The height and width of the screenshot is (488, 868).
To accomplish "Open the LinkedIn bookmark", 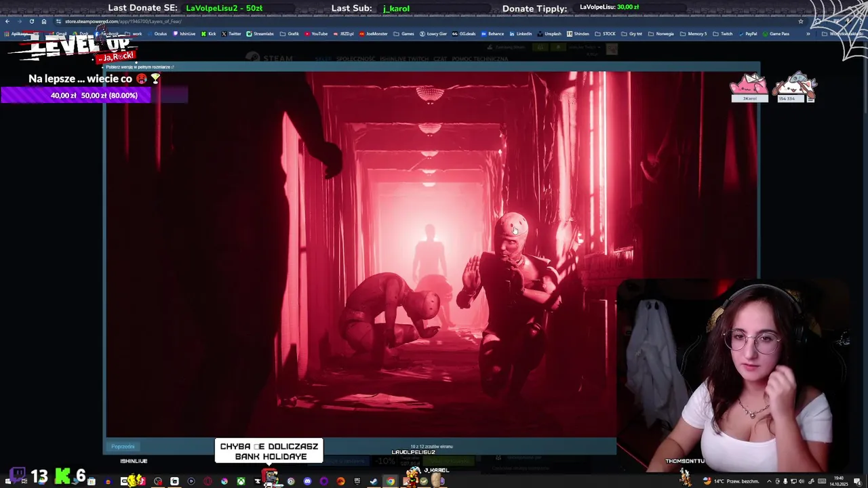I will [521, 34].
